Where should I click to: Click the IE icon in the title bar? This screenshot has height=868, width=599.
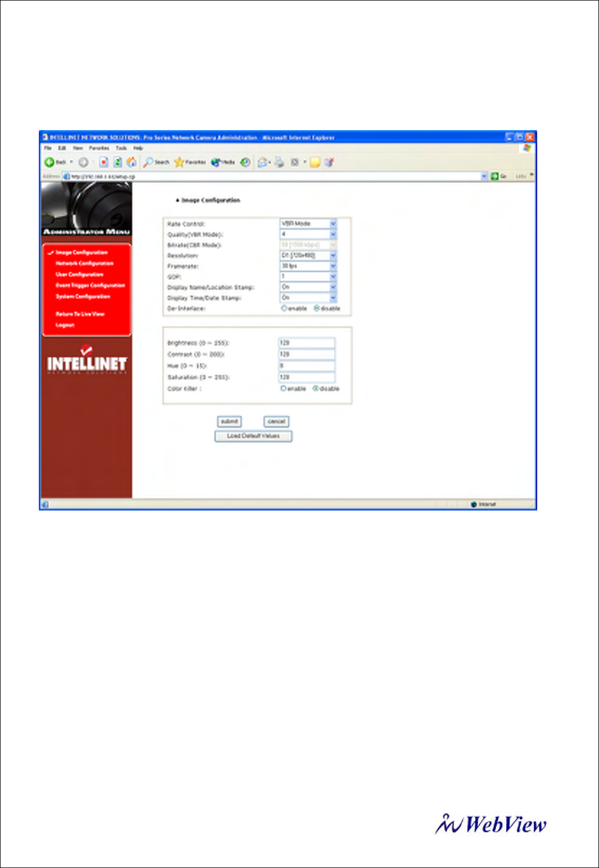click(45, 137)
